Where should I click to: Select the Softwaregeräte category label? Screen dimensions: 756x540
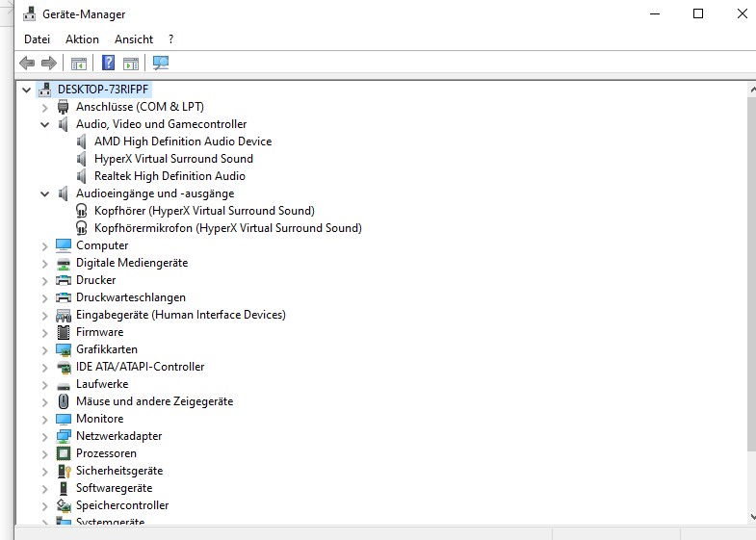click(115, 488)
